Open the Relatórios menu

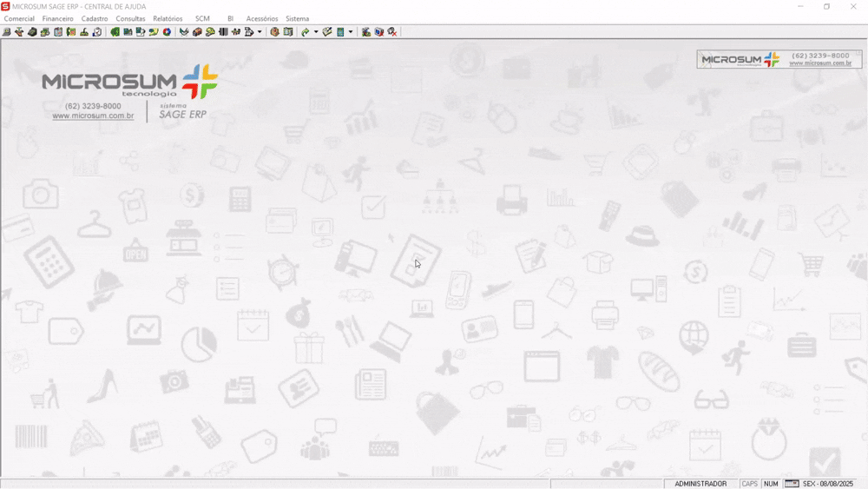tap(168, 18)
